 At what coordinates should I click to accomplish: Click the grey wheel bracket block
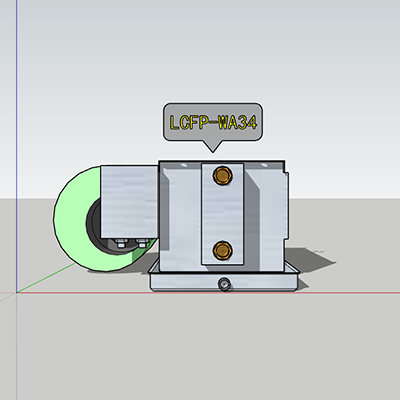pos(129,202)
